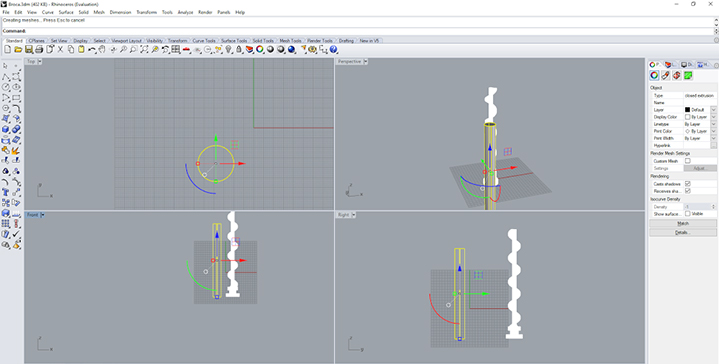Open the Layer dropdown in properties
Image resolution: width=719 pixels, height=364 pixels.
(x=713, y=110)
